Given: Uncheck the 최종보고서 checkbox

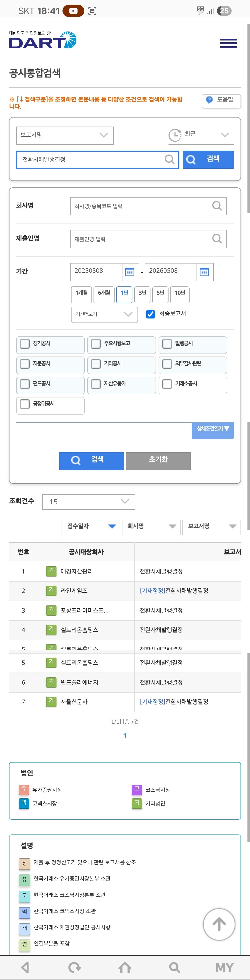Looking at the screenshot, I should (x=151, y=314).
